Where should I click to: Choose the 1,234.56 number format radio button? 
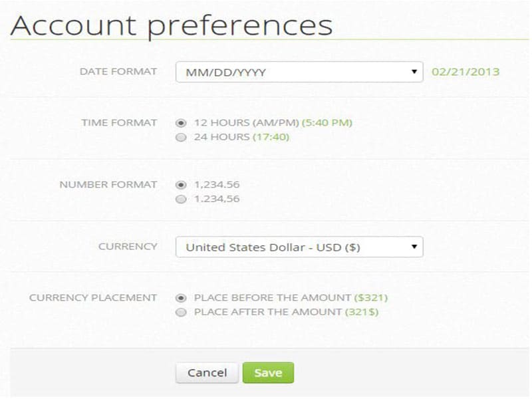click(x=181, y=185)
